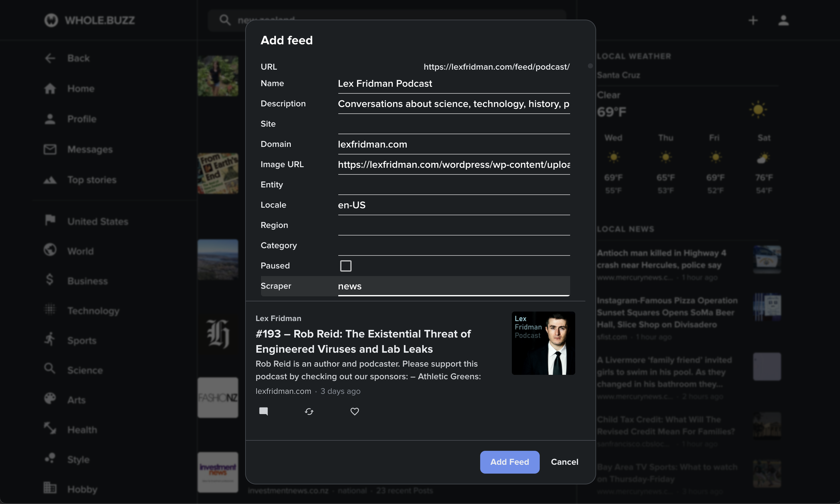Click the heart like icon under the post
Viewport: 840px width, 504px height.
pyautogui.click(x=354, y=411)
